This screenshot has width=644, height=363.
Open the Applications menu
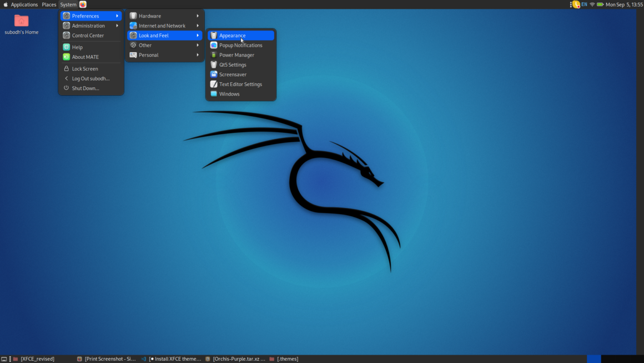click(24, 4)
